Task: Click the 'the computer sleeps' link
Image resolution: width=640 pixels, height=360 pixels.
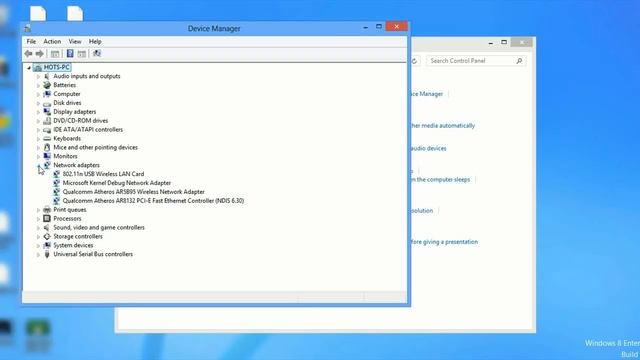Action: click(440, 180)
